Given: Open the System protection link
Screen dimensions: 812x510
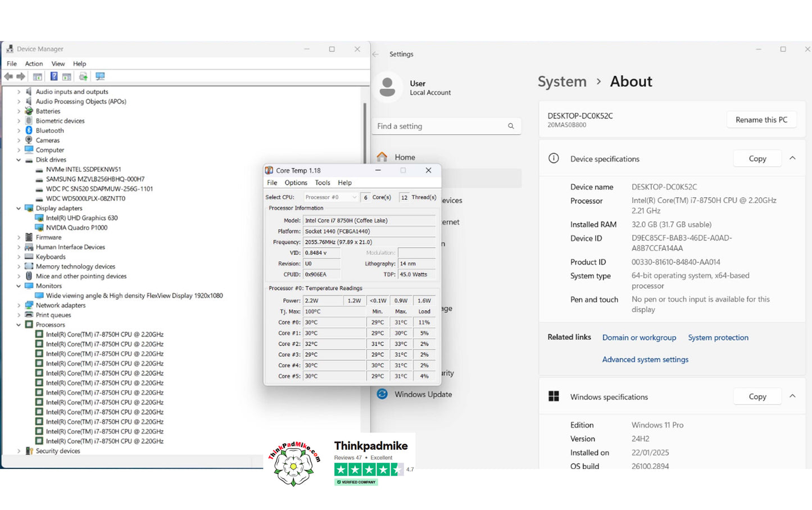Looking at the screenshot, I should tap(718, 338).
